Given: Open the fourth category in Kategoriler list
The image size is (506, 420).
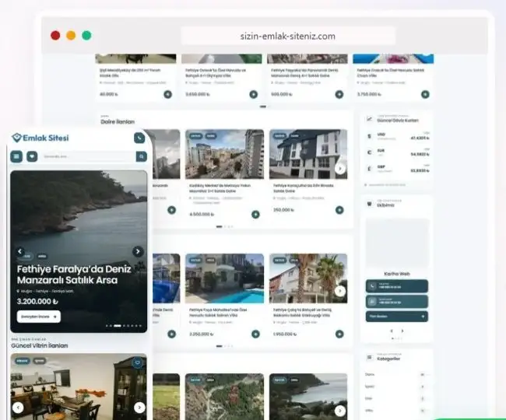Looking at the screenshot, I should pyautogui.click(x=397, y=411).
